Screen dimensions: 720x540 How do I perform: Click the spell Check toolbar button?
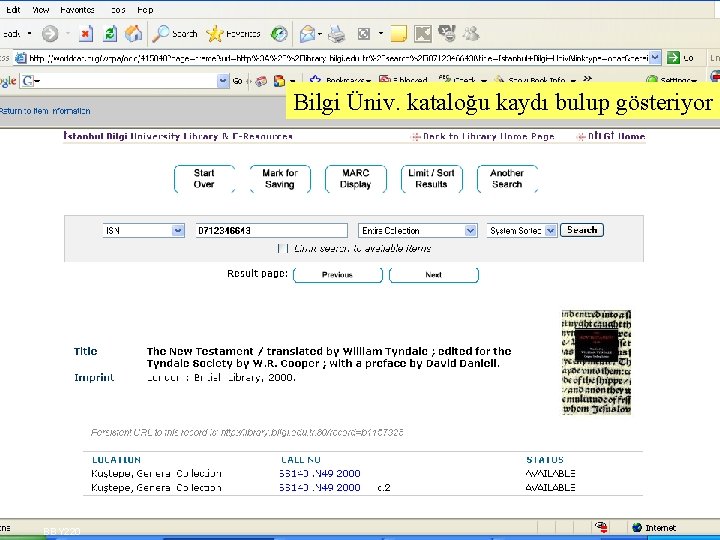pyautogui.click(x=463, y=80)
